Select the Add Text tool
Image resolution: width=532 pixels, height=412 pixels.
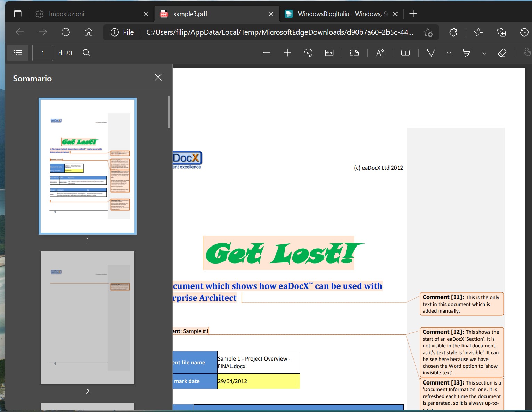point(406,53)
